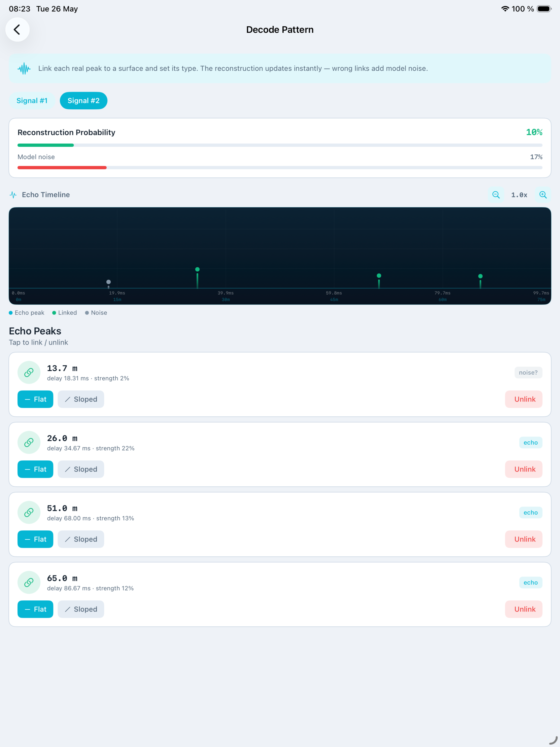Tap link icon for 51.0 m peak
The height and width of the screenshot is (747, 560).
[29, 512]
